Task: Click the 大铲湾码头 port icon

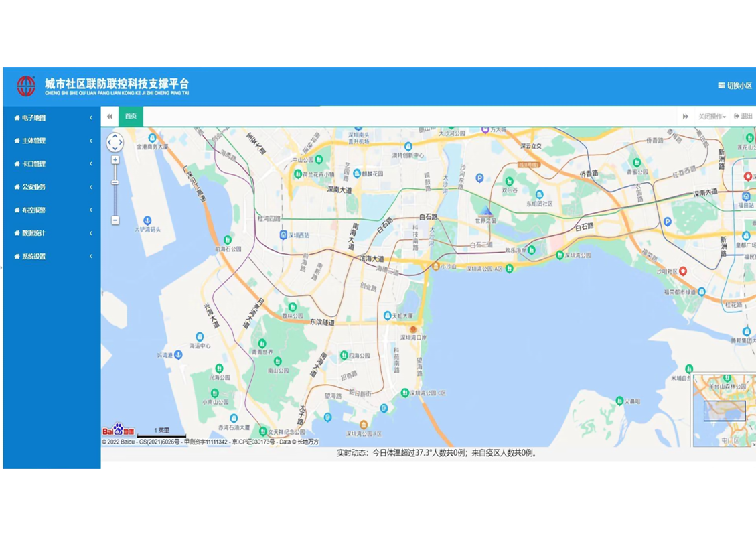Action: point(147,220)
